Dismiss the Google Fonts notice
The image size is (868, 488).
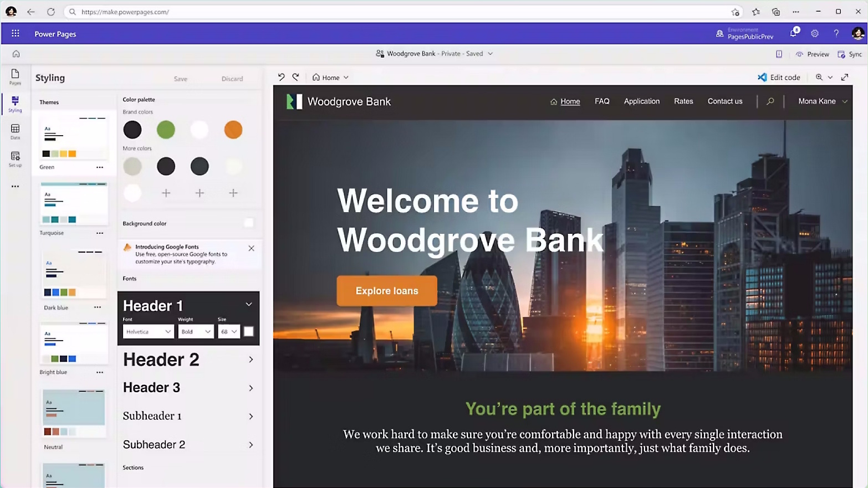click(x=251, y=248)
